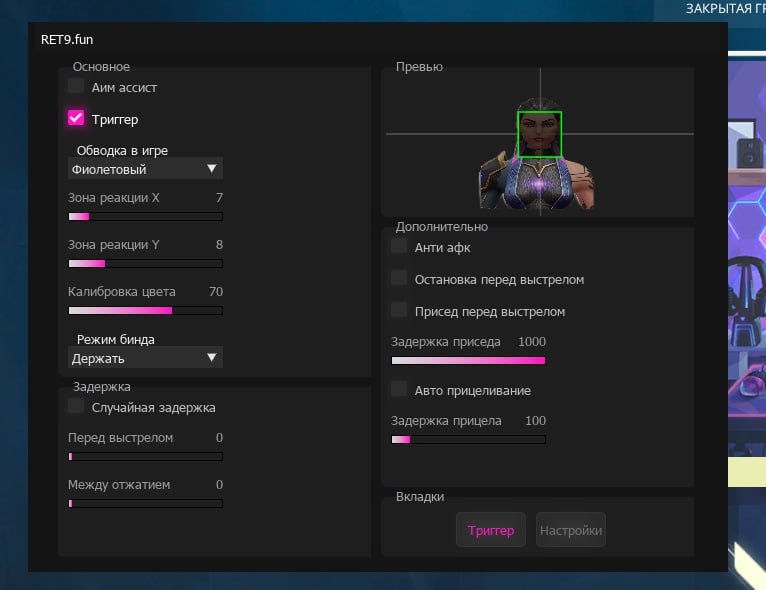
Task: Enable Присед перед выстрелом checkbox
Action: click(399, 310)
